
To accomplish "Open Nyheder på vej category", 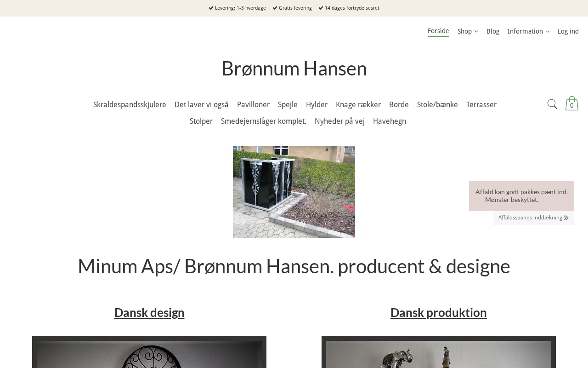I will tap(339, 121).
